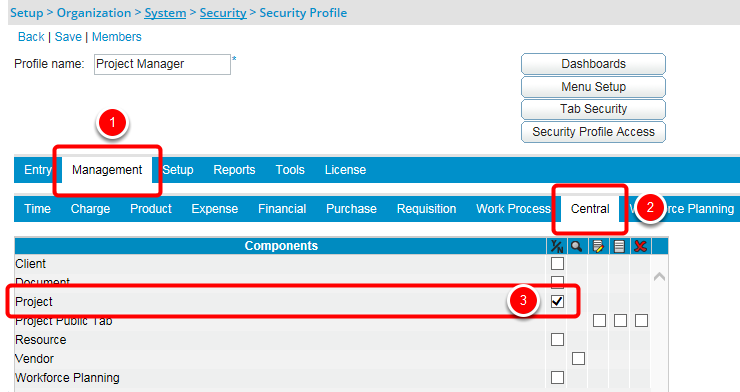Click the Components column header
This screenshot has width=740, height=392.
281,246
